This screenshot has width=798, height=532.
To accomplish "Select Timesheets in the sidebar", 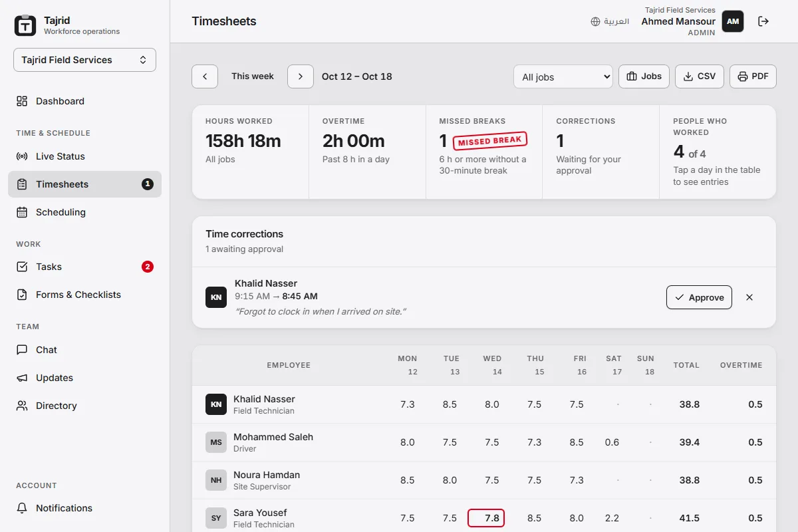I will pyautogui.click(x=84, y=184).
